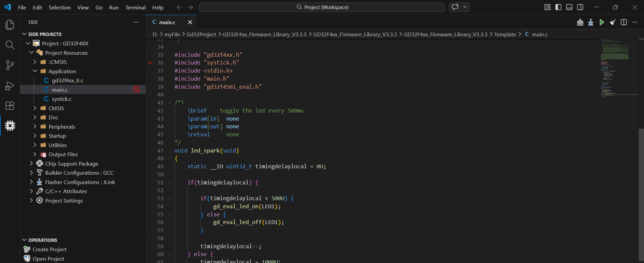Toggle Secondary Side Bar visibility
Image resolution: width=644 pixels, height=263 pixels.
[x=580, y=7]
